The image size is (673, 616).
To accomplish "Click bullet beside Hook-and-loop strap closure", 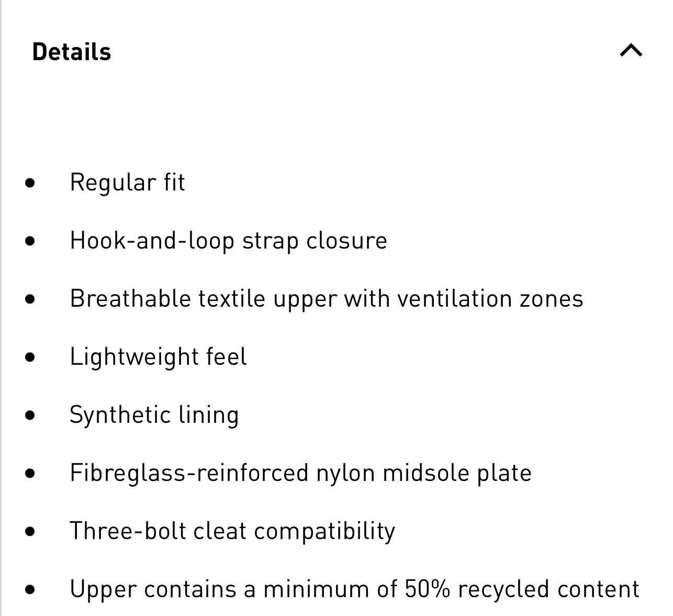I will pyautogui.click(x=30, y=241).
